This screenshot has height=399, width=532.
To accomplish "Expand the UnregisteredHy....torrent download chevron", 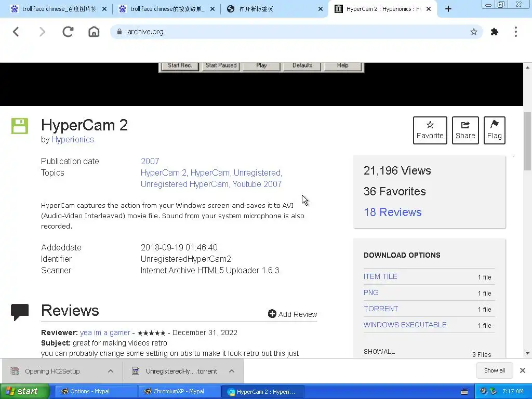I will coord(232,371).
